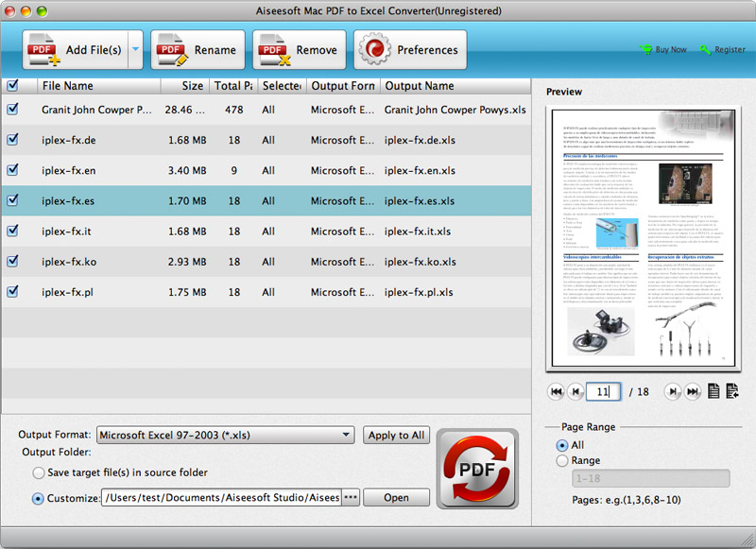
Task: Click the PDF preview page thumbnail
Action: point(644,238)
